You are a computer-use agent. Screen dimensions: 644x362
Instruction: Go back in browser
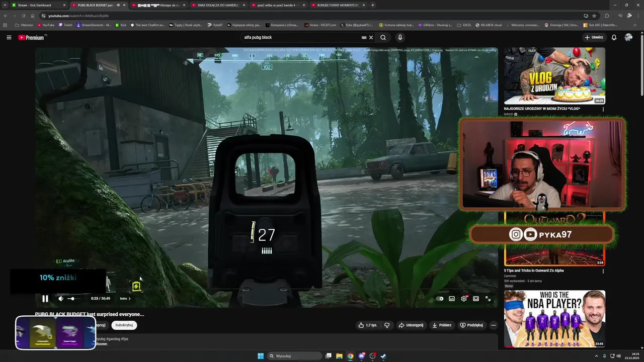(x=6, y=16)
